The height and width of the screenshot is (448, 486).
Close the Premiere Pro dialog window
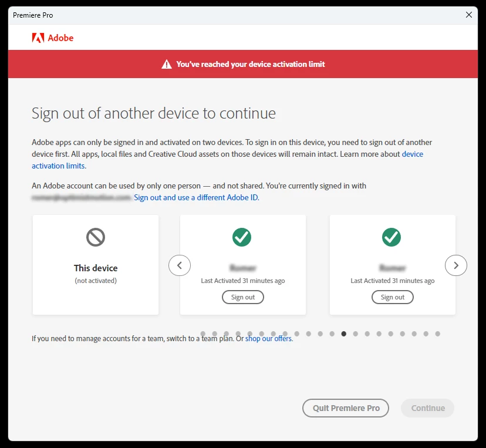[469, 15]
